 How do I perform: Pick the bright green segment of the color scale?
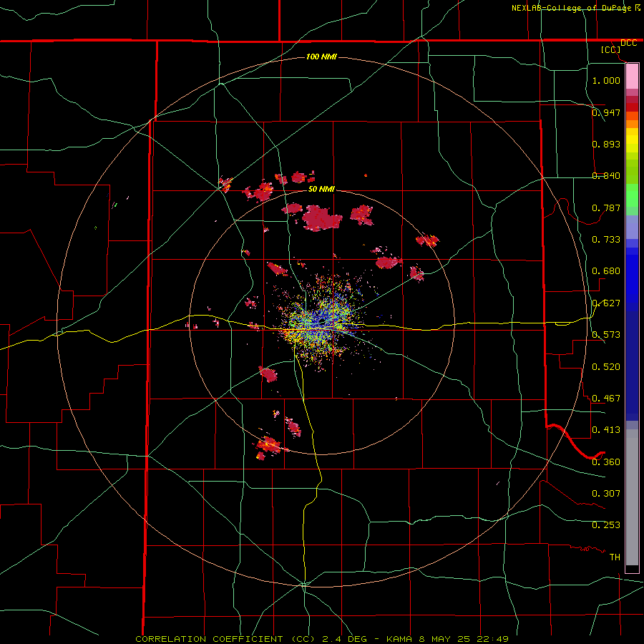click(x=632, y=195)
